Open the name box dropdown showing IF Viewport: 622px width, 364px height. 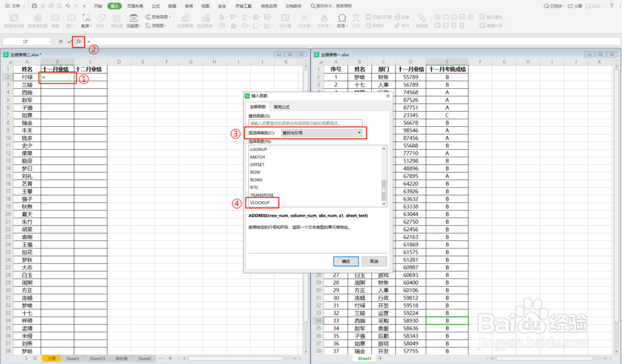[x=50, y=42]
